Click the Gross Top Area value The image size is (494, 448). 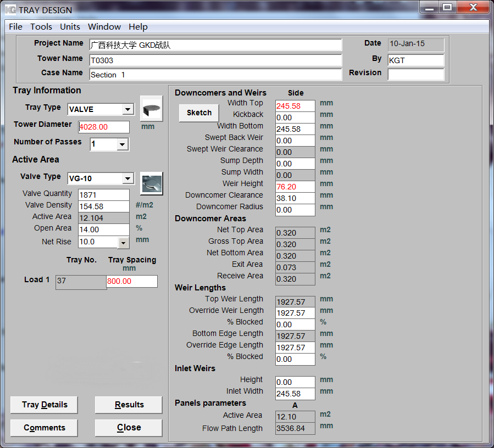[x=295, y=244]
